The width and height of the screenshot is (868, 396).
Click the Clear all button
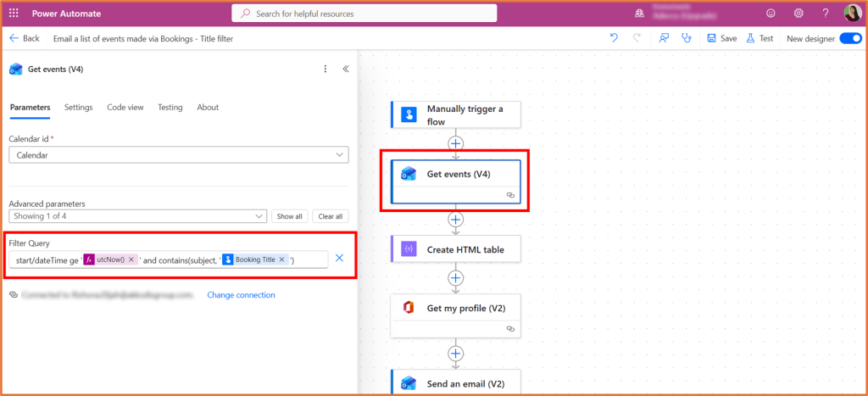pyautogui.click(x=331, y=216)
